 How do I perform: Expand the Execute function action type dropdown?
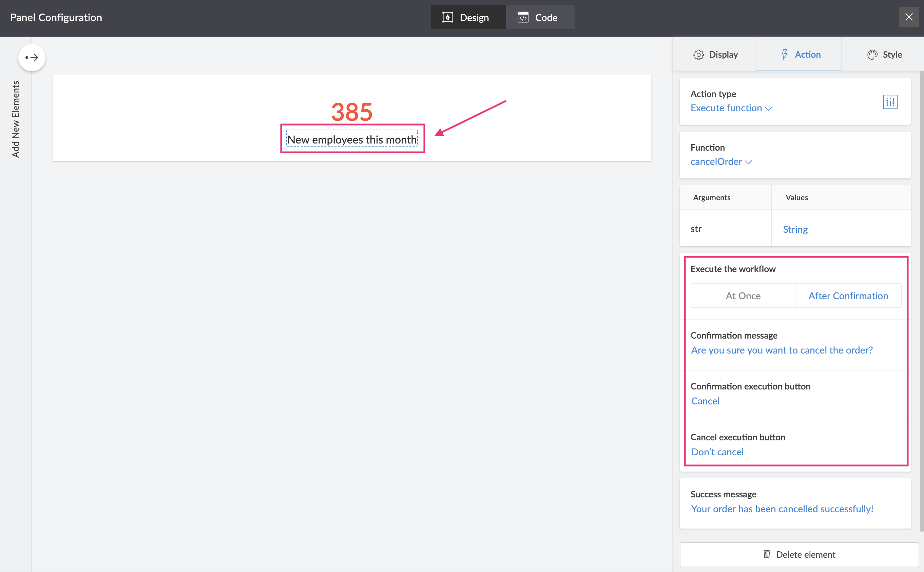[x=731, y=108]
